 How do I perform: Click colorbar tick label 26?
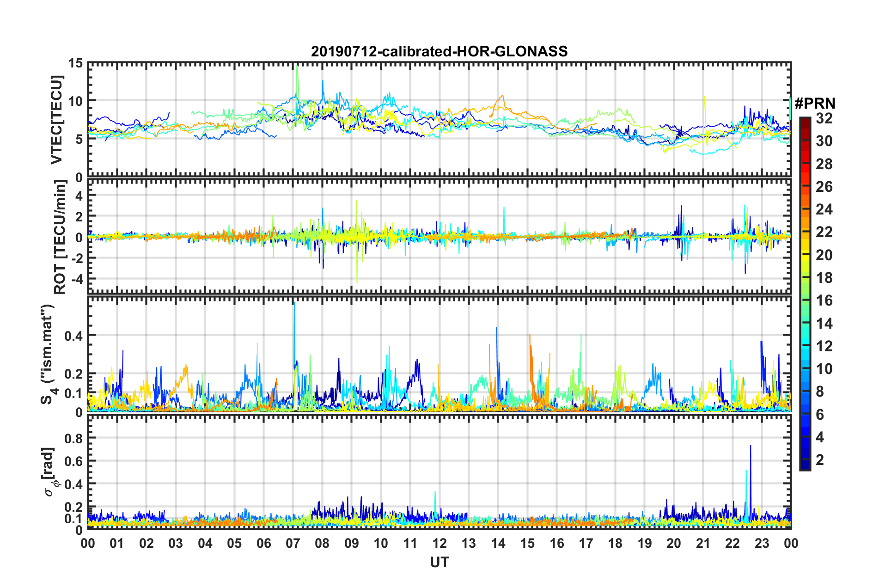coord(824,187)
